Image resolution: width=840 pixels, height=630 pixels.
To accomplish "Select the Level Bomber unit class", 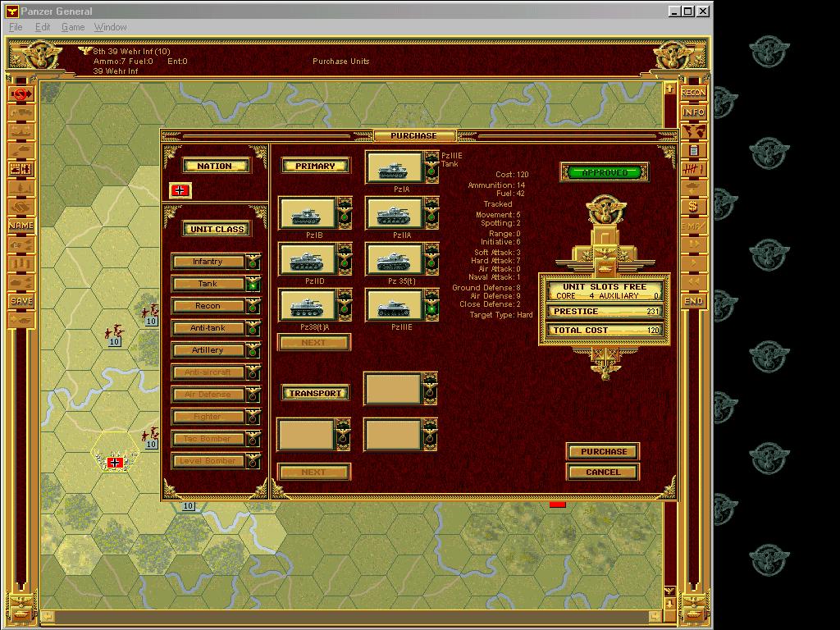I will (x=216, y=461).
